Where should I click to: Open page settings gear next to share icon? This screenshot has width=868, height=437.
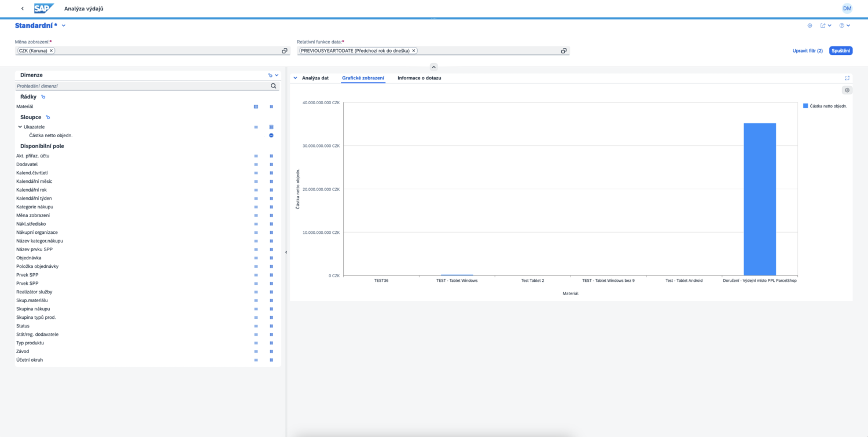click(810, 25)
